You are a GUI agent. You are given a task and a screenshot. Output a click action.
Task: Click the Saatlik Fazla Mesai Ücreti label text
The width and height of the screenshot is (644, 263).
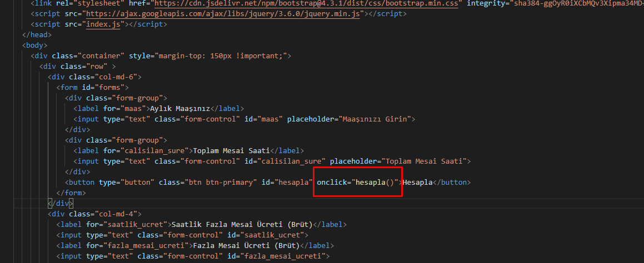coord(242,225)
